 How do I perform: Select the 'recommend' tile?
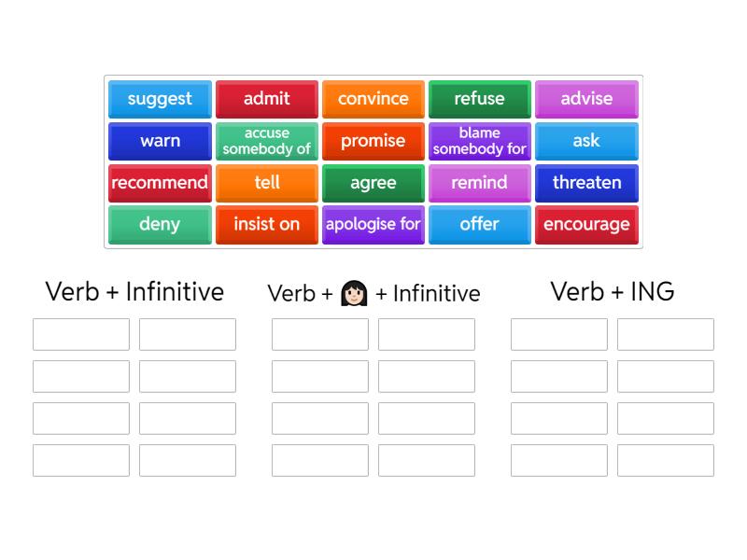coord(160,183)
